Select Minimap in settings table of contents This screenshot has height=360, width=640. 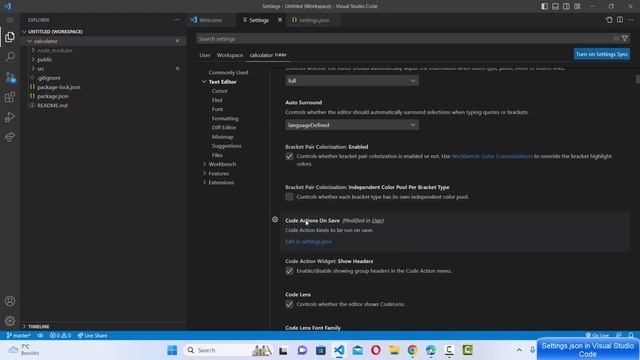coord(222,137)
